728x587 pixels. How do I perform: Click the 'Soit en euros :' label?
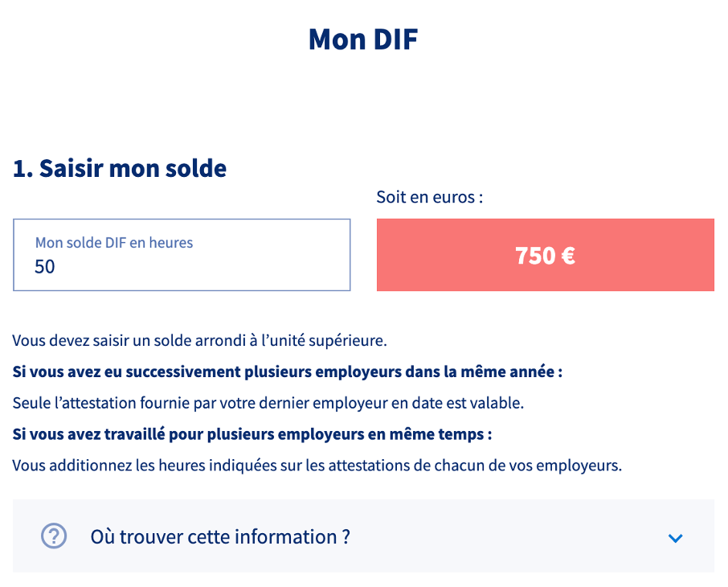429,197
